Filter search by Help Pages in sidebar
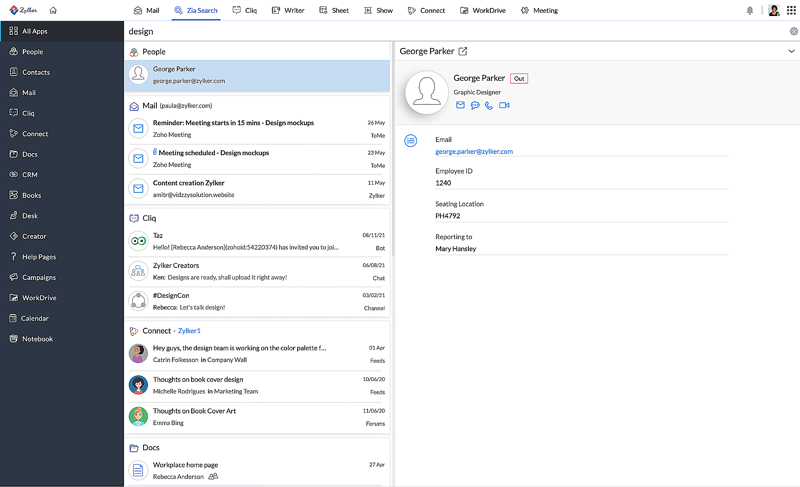Image resolution: width=800 pixels, height=487 pixels. 62,257
